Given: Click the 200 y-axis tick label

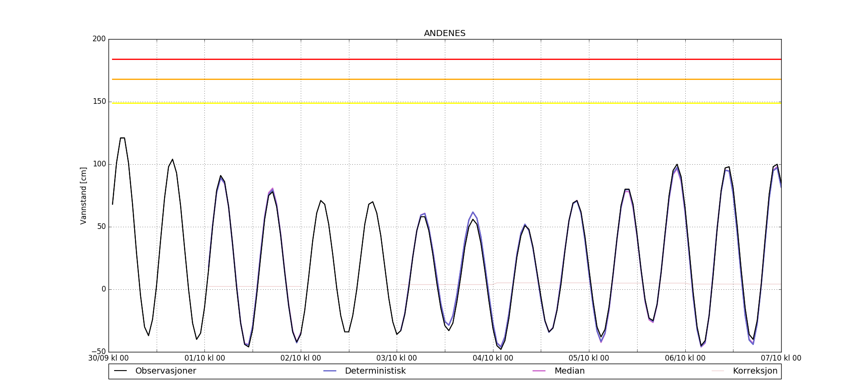Looking at the screenshot, I should click(99, 39).
